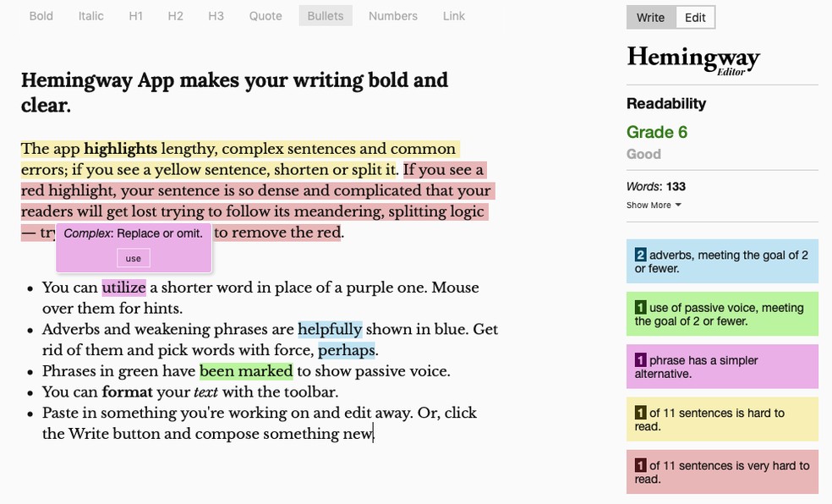
Task: Expand the Show More statistics dropdown
Action: (x=654, y=205)
